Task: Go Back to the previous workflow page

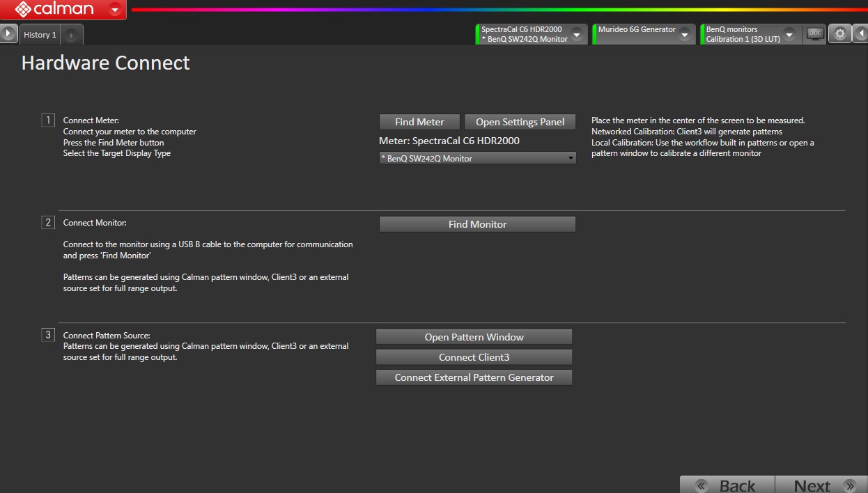Action: pyautogui.click(x=727, y=485)
